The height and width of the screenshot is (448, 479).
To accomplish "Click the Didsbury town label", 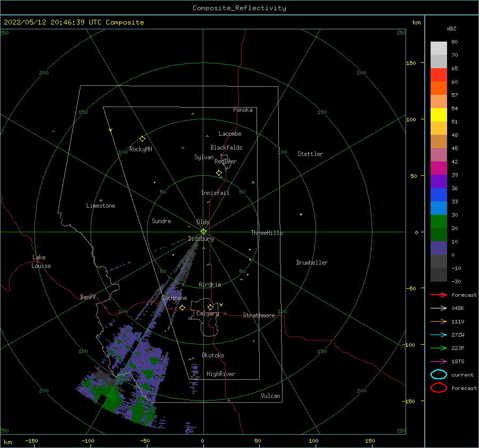I will click(x=201, y=239).
